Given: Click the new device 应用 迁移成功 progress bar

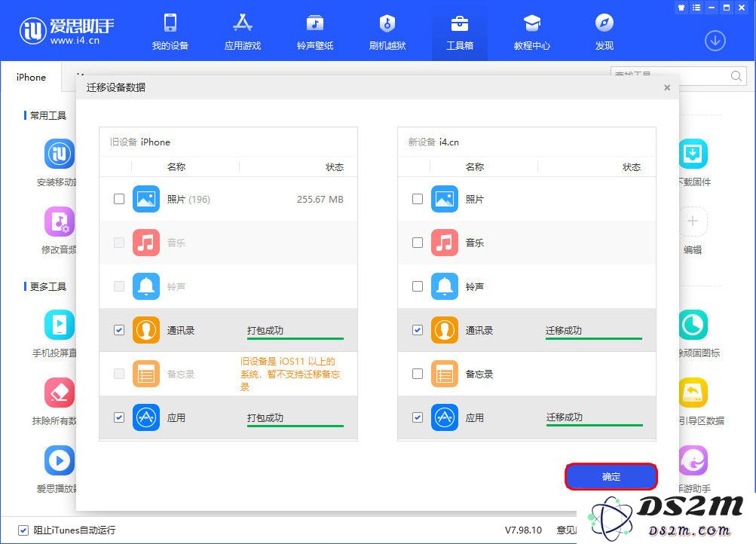Looking at the screenshot, I should [595, 426].
